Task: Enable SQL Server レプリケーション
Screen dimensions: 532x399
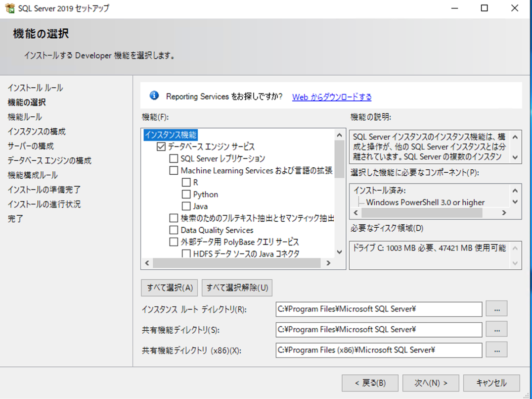Action: 174,158
